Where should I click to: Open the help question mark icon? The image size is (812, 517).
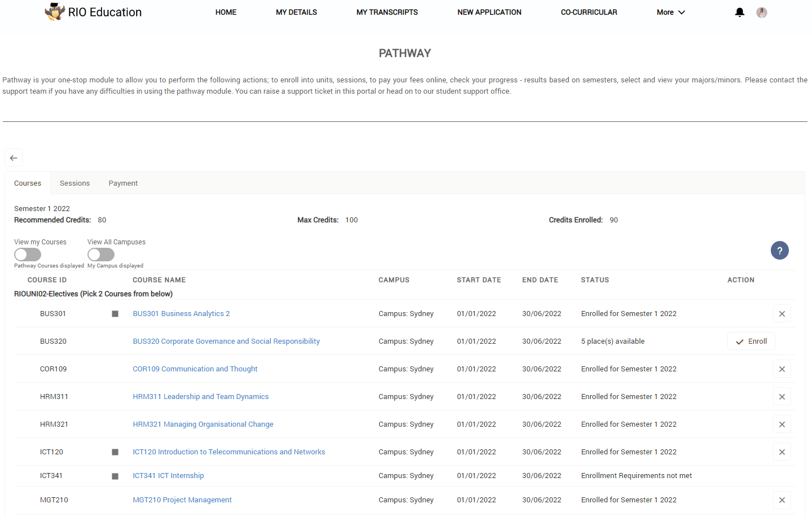tap(779, 251)
